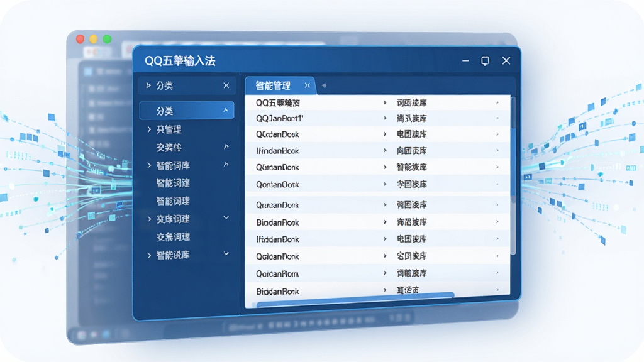This screenshot has width=644, height=362.
Task: Expand the 突库词理 node with its left chevron
Action: point(149,219)
